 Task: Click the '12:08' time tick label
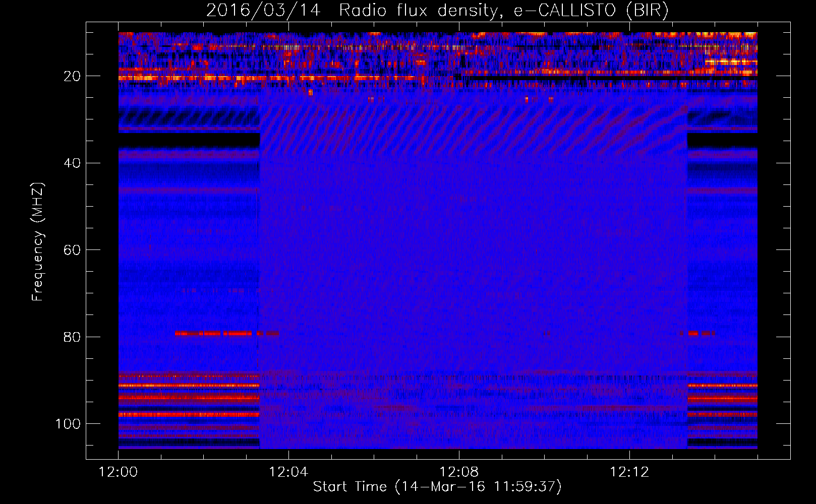(459, 472)
